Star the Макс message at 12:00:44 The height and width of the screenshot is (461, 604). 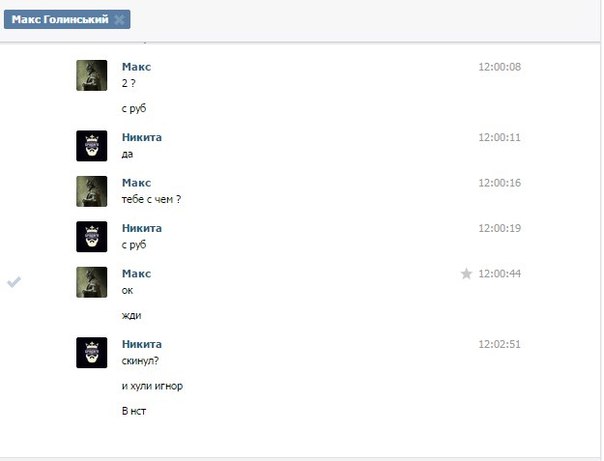[466, 273]
